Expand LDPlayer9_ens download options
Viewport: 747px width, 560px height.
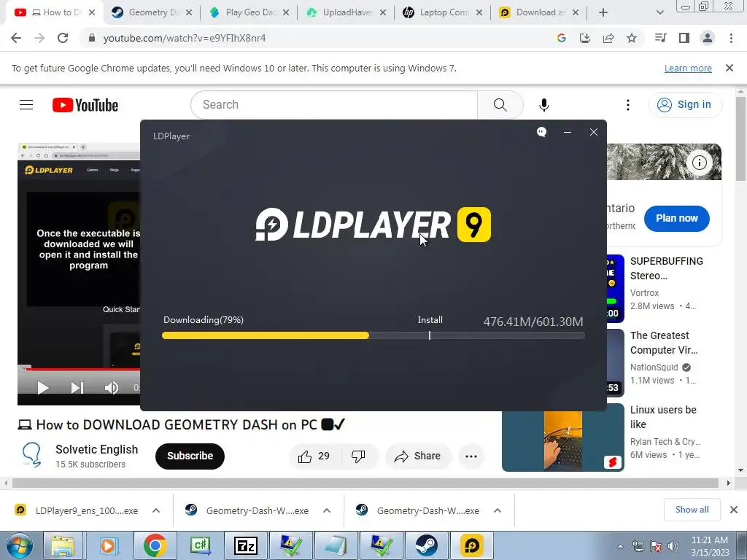[156, 510]
